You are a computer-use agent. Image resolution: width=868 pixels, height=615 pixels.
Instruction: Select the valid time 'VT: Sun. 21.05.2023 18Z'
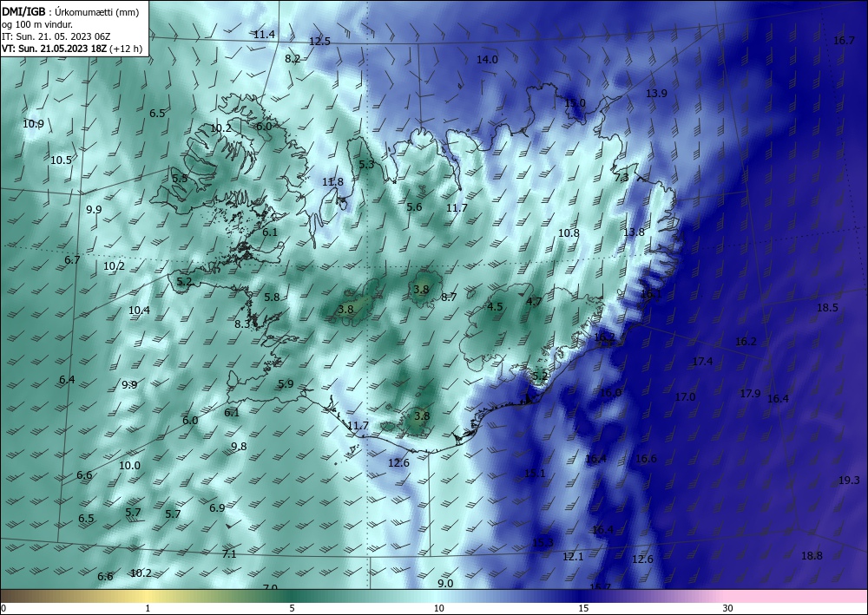54,49
